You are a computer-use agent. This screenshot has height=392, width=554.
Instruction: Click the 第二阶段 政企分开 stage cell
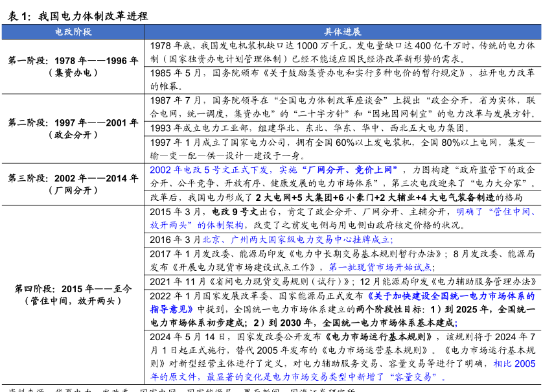73,128
